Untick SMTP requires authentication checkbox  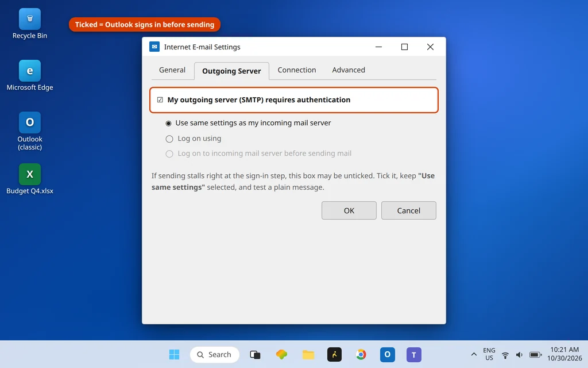pyautogui.click(x=160, y=100)
